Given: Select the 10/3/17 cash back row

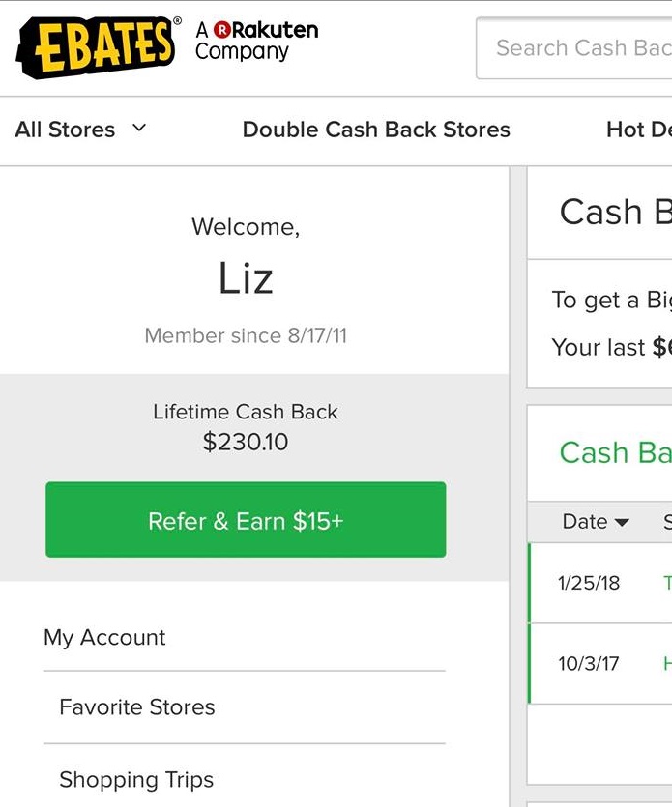Looking at the screenshot, I should 600,663.
